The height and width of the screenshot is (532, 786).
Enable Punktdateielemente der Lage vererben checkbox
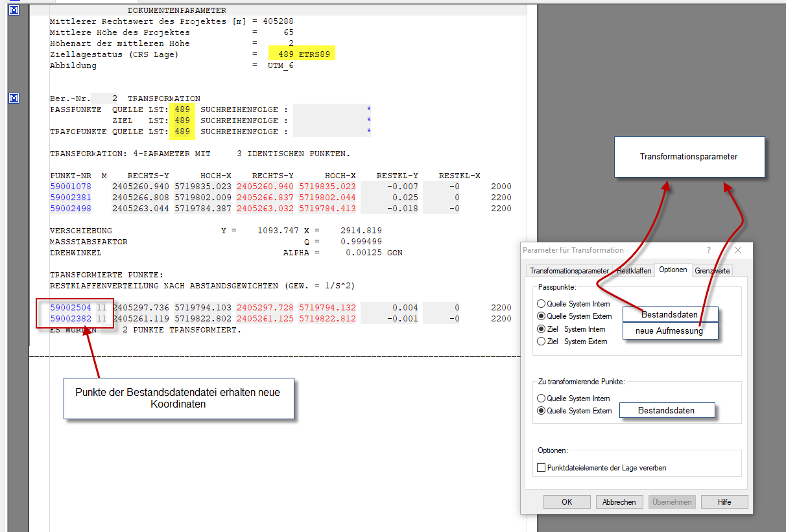542,468
